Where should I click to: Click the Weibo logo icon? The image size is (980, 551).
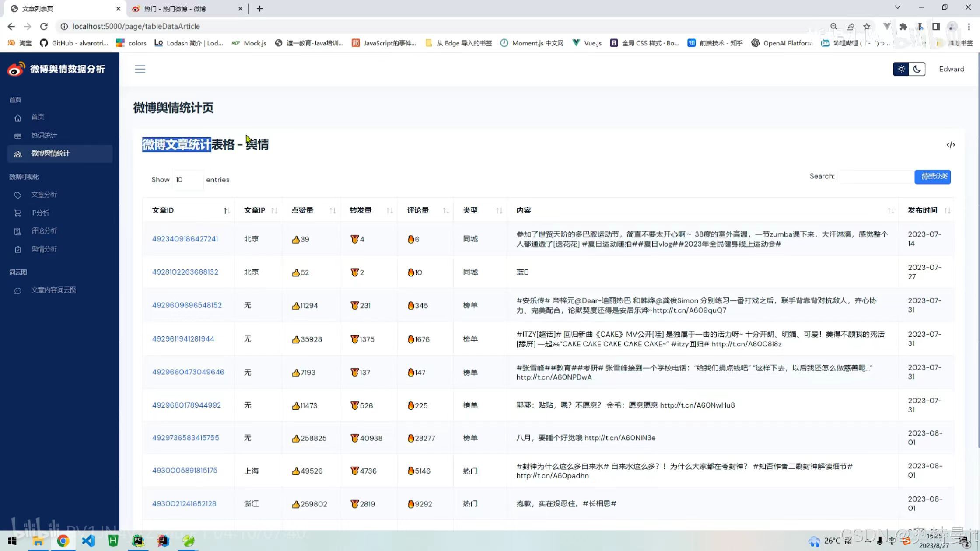[16, 69]
